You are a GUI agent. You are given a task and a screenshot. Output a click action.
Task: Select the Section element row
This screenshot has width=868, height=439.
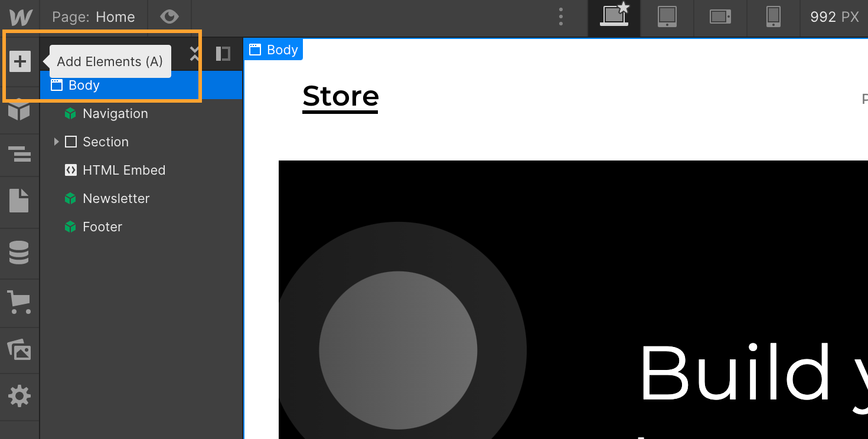141,142
